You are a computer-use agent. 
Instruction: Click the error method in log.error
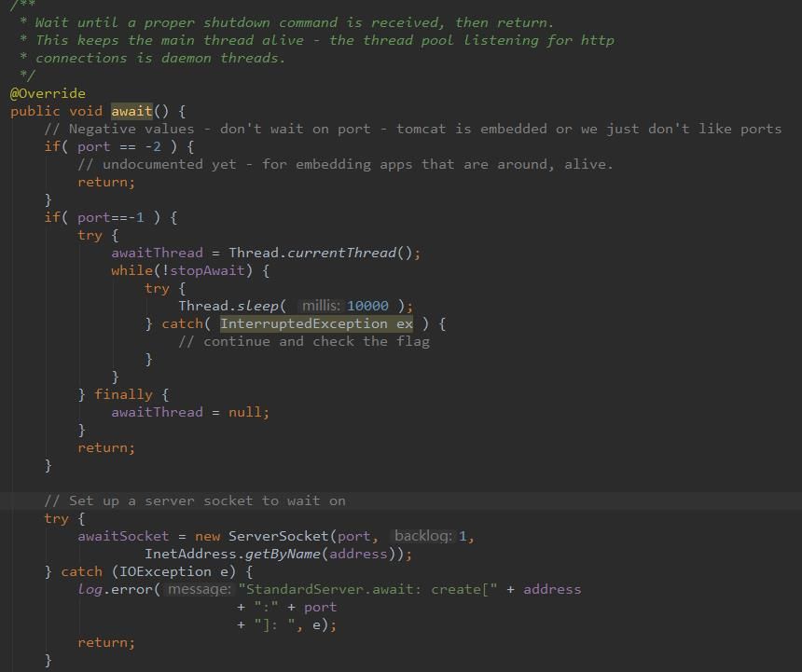(132, 589)
